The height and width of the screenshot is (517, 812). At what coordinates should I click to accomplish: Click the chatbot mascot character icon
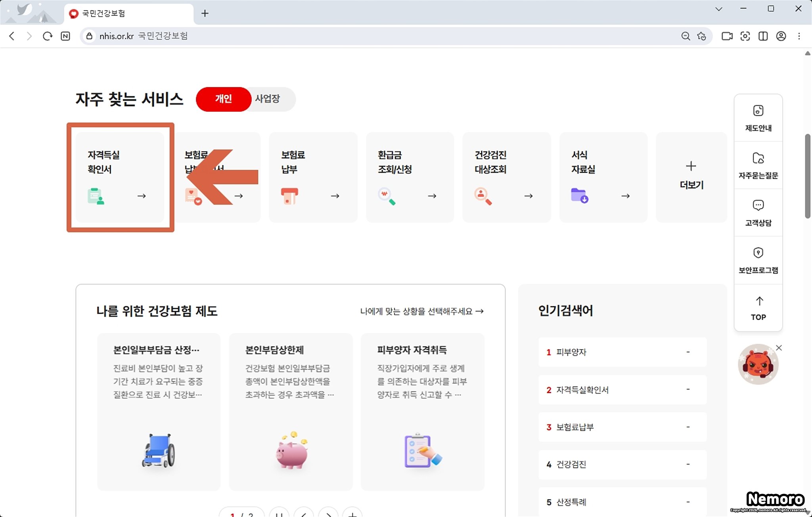[757, 365]
